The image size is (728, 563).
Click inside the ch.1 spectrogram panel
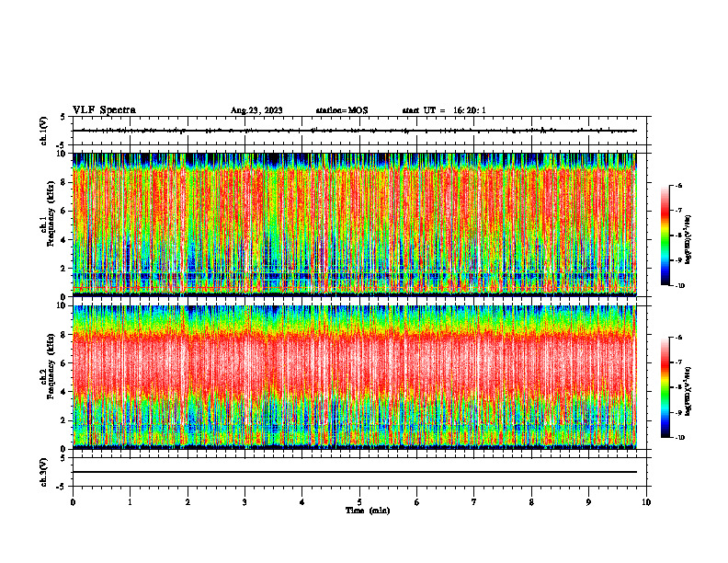point(355,224)
